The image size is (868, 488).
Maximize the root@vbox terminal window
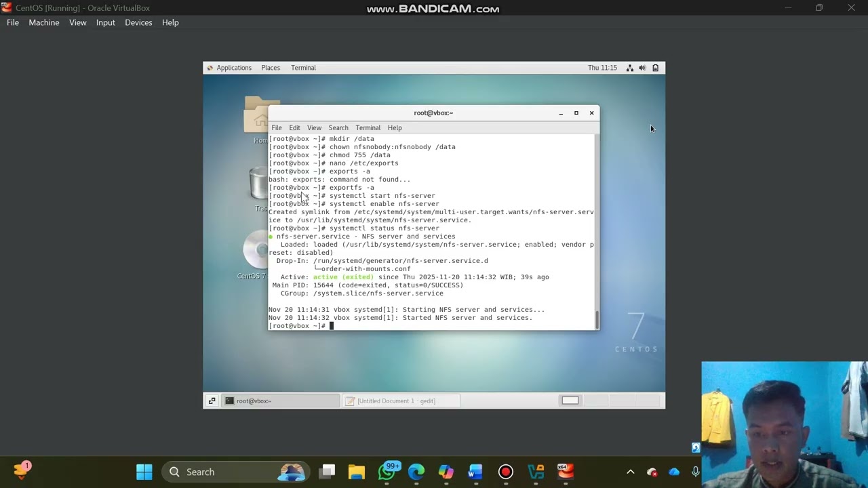click(x=576, y=113)
